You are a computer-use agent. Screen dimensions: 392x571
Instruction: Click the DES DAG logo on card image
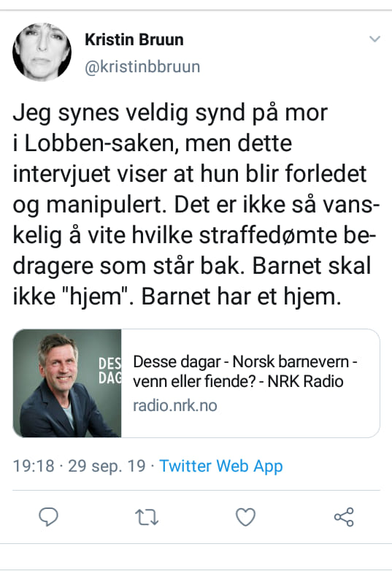(109, 371)
